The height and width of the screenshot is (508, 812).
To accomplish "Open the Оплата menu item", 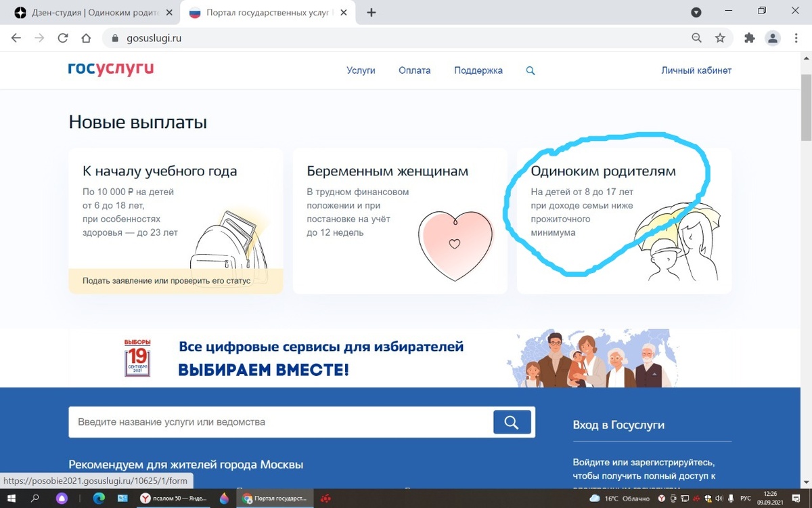I will click(x=413, y=70).
